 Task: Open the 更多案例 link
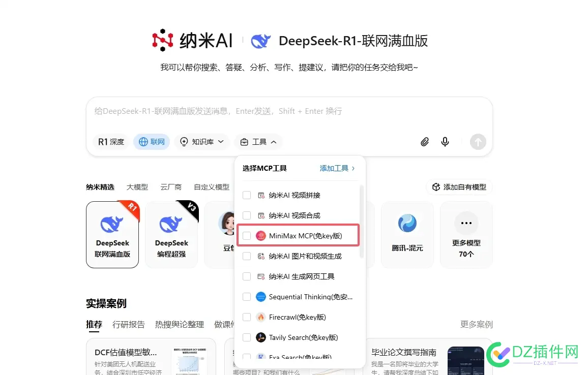[476, 324]
